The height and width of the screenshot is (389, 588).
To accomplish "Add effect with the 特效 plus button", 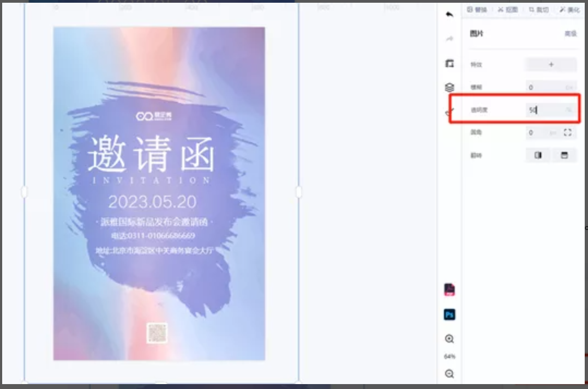I will 551,65.
